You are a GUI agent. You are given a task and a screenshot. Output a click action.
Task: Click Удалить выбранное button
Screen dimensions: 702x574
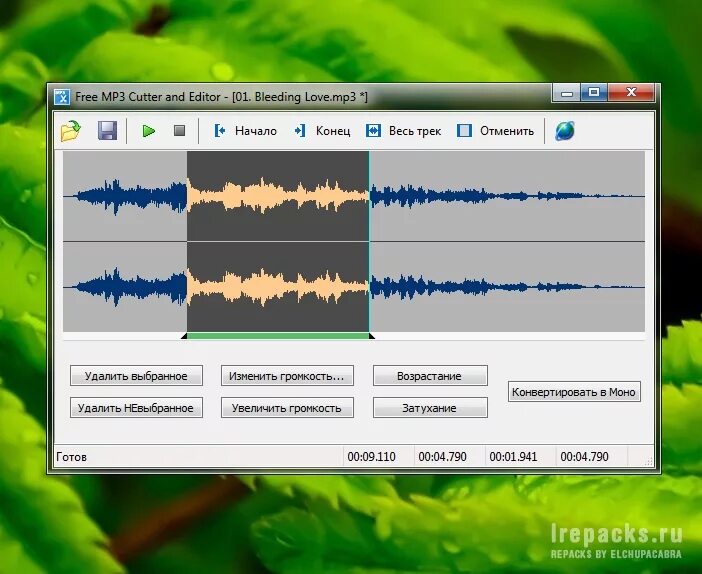click(x=136, y=376)
